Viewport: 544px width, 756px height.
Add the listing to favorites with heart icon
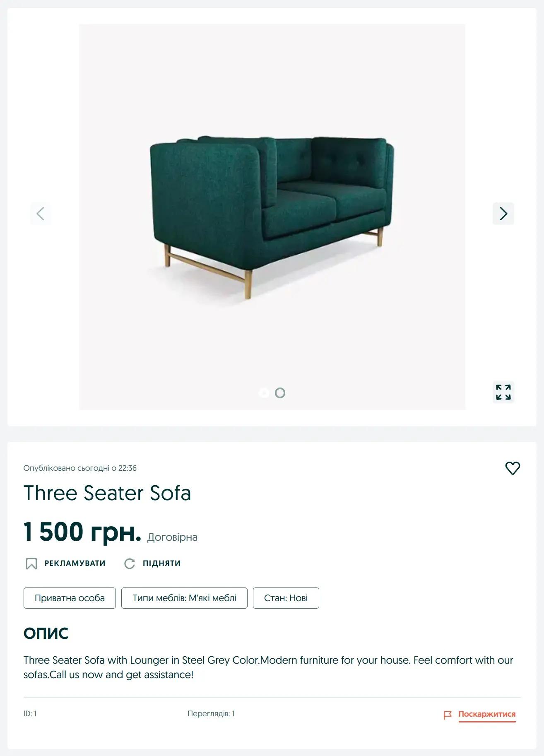[x=512, y=468]
